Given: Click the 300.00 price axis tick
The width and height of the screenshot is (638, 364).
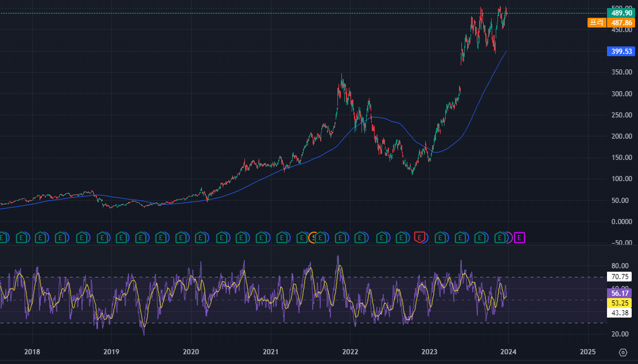Looking at the screenshot, I should click(622, 94).
